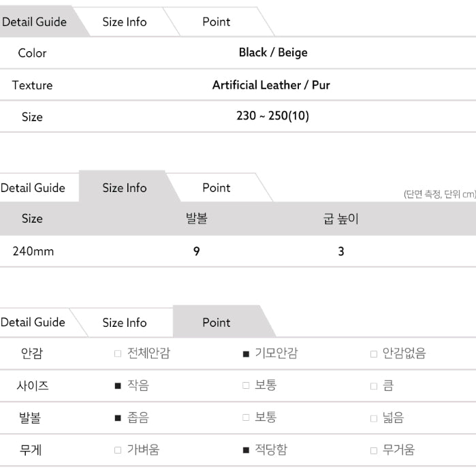The image size is (476, 476).
Task: Check 보통 in the 발볼 row
Action: point(246,418)
